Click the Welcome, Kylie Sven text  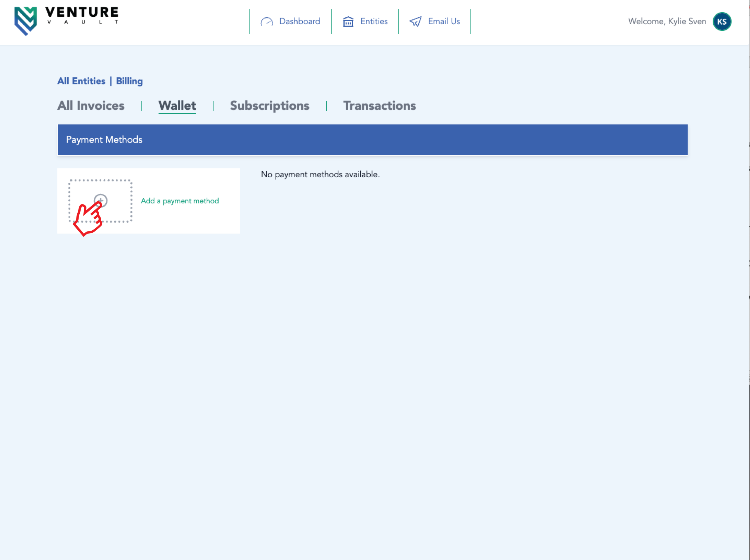coord(667,21)
